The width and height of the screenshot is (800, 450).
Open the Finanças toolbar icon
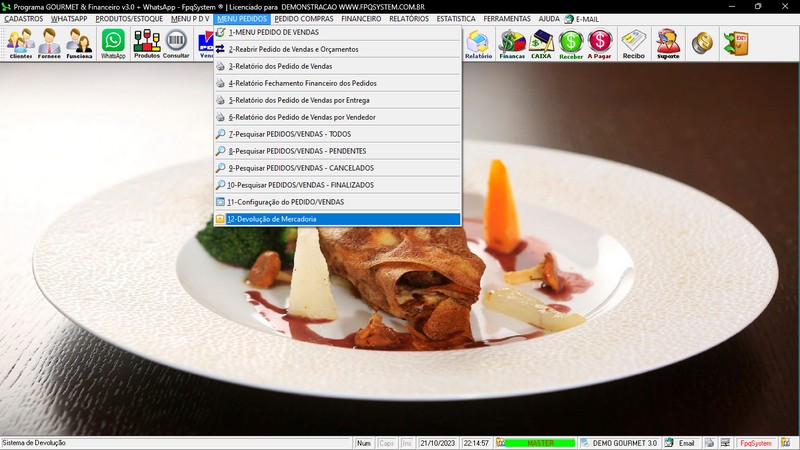pyautogui.click(x=512, y=44)
